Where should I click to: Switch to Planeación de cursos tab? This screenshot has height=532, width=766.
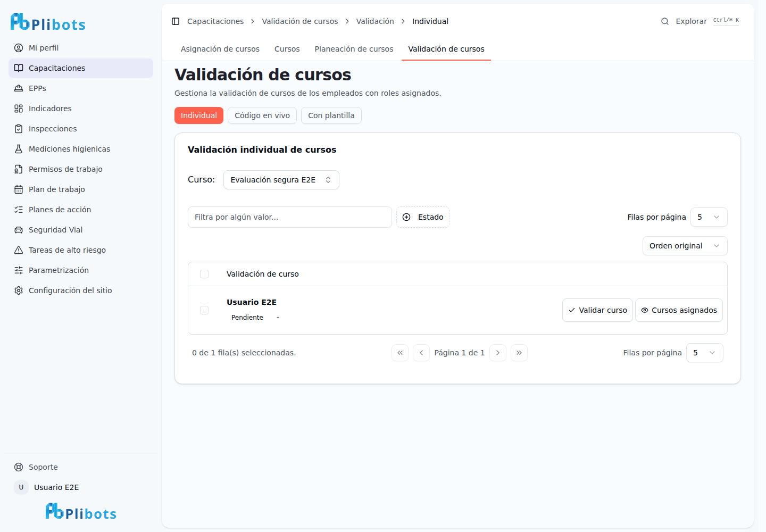pos(354,49)
